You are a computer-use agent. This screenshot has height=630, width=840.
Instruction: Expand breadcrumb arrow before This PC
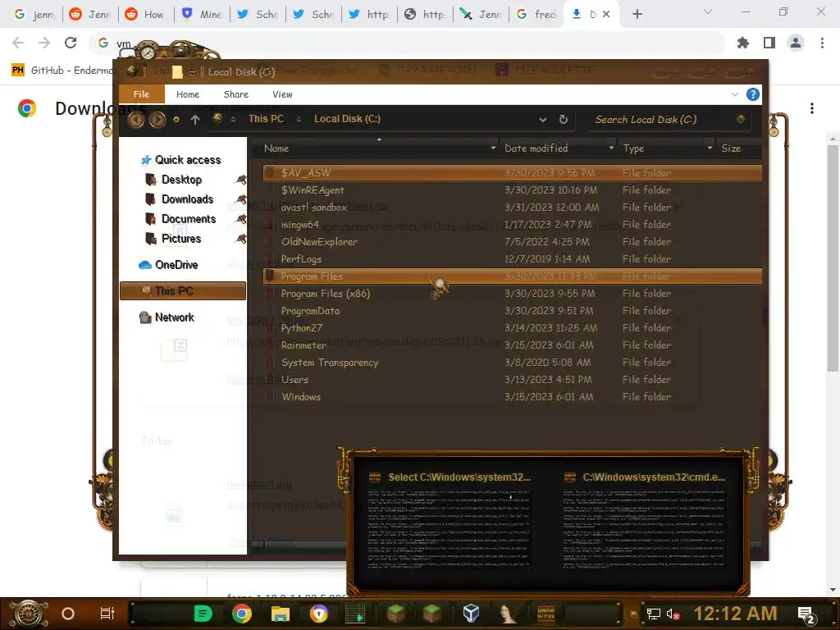click(234, 119)
